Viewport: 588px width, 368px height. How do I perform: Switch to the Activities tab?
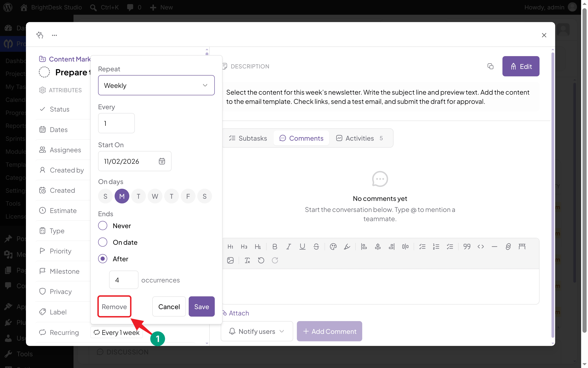click(360, 138)
